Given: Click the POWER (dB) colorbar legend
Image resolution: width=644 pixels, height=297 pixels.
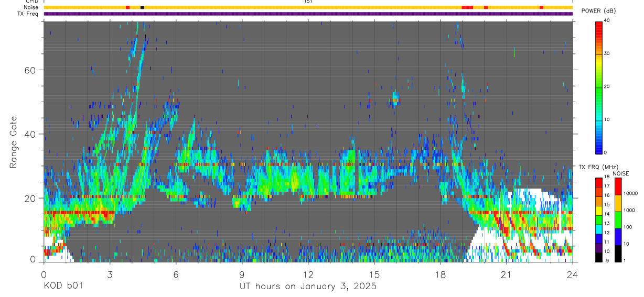Looking at the screenshot, I should click(599, 87).
